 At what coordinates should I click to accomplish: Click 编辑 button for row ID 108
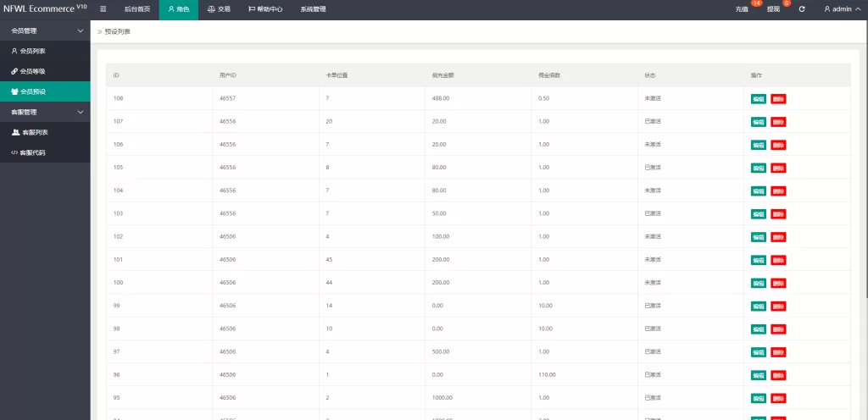click(758, 99)
